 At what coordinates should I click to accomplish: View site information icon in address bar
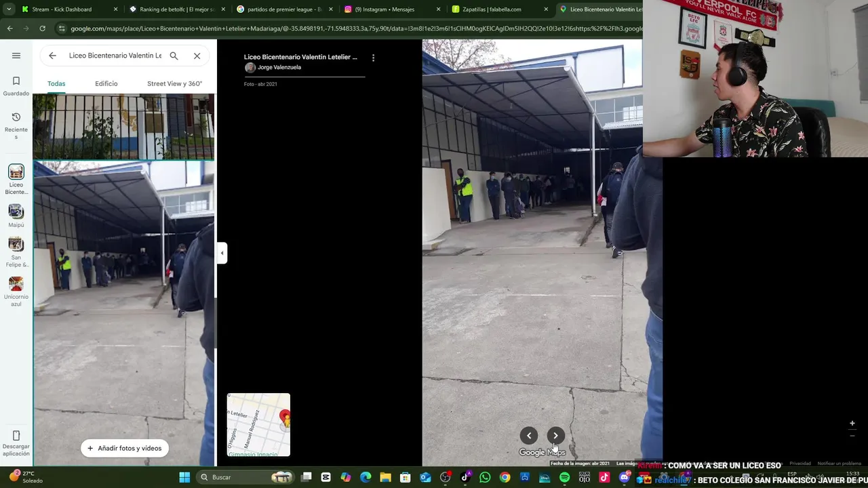pyautogui.click(x=62, y=28)
